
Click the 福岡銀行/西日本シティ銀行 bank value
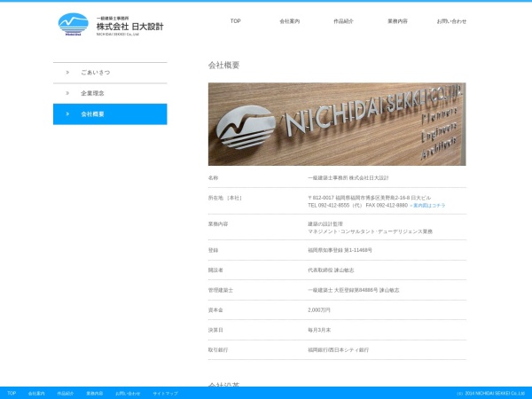(339, 350)
